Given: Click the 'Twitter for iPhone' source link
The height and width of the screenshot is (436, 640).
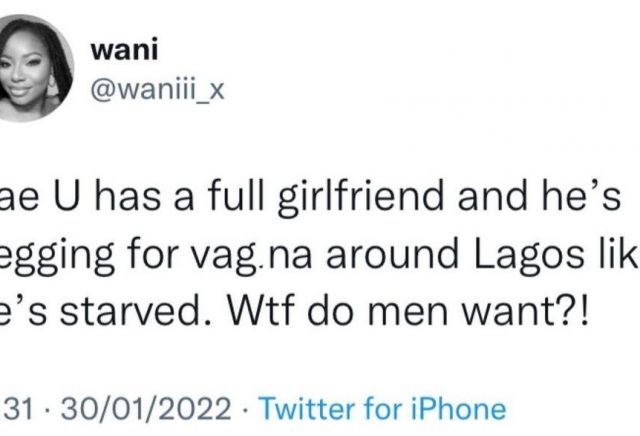Looking at the screenshot, I should click(383, 408).
